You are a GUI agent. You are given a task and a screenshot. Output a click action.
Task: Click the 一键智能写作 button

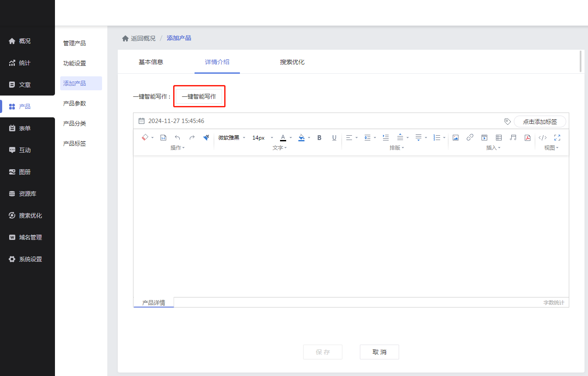[199, 96]
